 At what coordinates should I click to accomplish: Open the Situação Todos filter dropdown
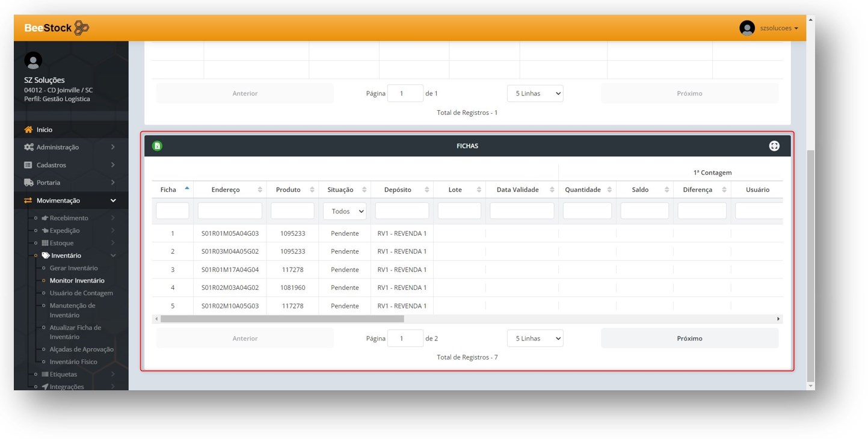click(345, 211)
